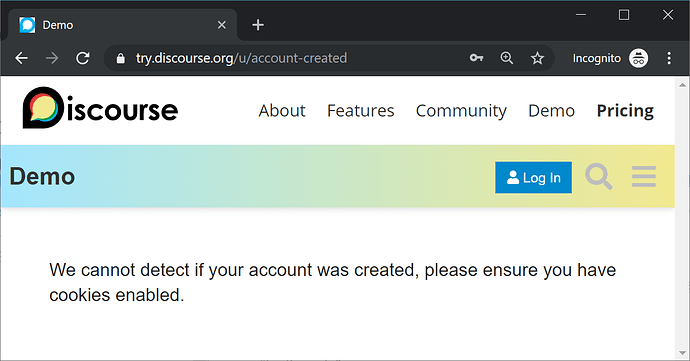Screen dimensions: 690x361
Task: Click the padlock site info icon
Action: [x=121, y=59]
